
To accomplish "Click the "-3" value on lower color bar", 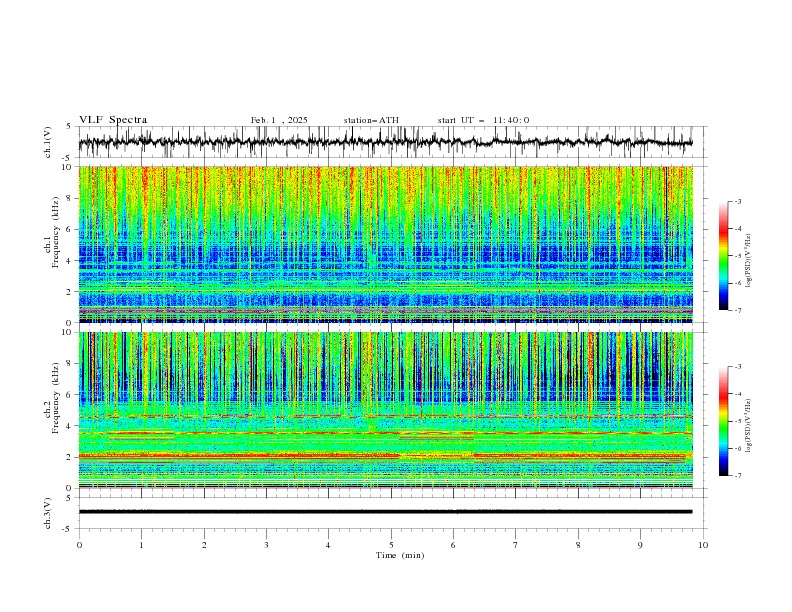I will coord(737,367).
